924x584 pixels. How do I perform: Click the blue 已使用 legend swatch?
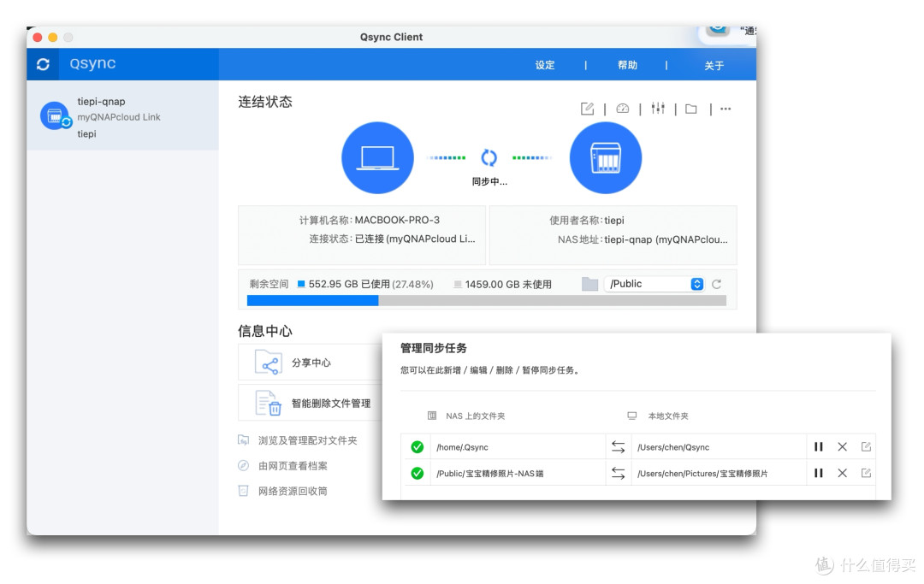point(301,284)
